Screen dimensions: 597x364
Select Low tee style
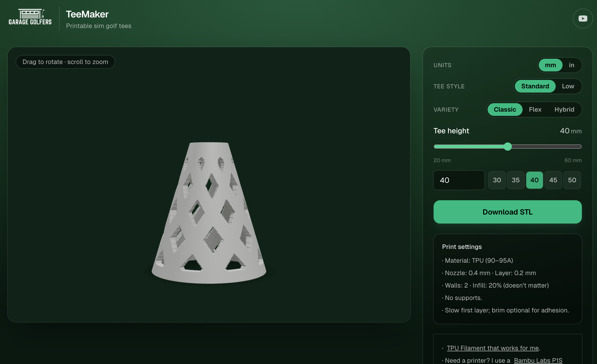[568, 86]
